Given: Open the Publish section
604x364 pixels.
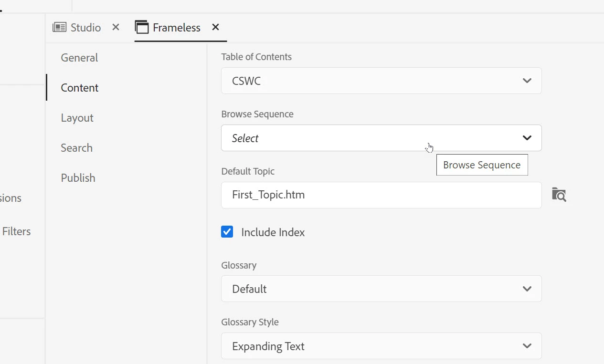Looking at the screenshot, I should pyautogui.click(x=78, y=178).
